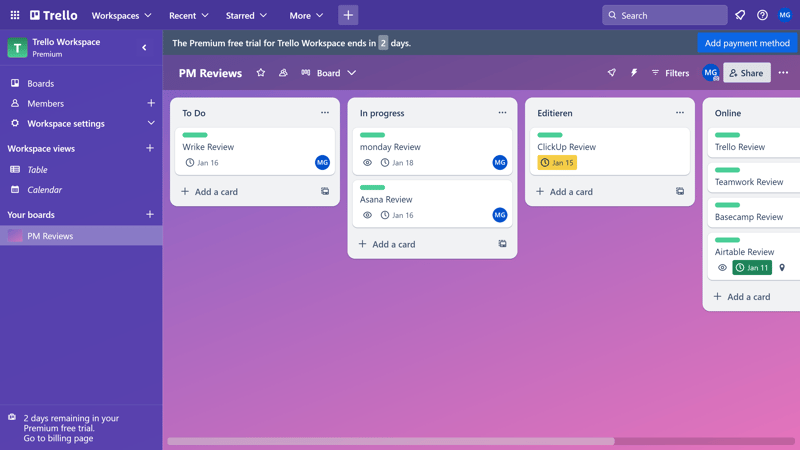
Task: Add a card to the Online list
Action: tap(742, 296)
